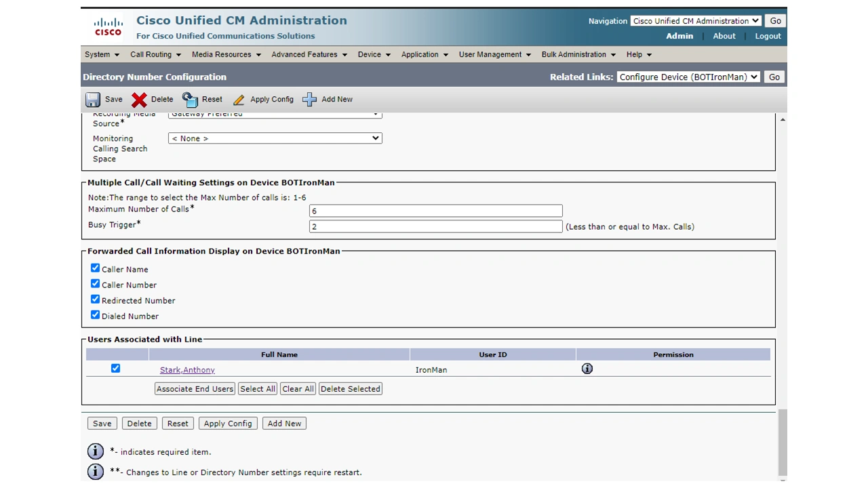The width and height of the screenshot is (868, 488).
Task: Open the Application menu
Action: pos(425,54)
